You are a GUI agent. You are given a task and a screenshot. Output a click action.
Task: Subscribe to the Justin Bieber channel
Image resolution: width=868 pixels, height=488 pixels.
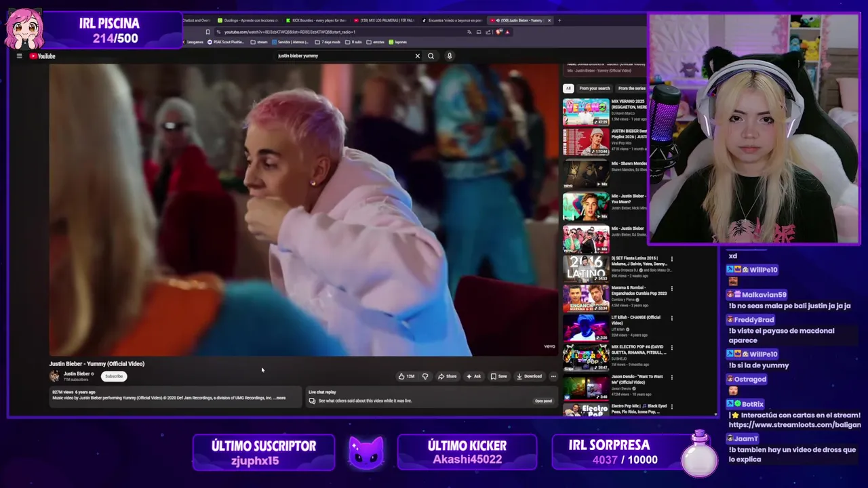click(114, 376)
